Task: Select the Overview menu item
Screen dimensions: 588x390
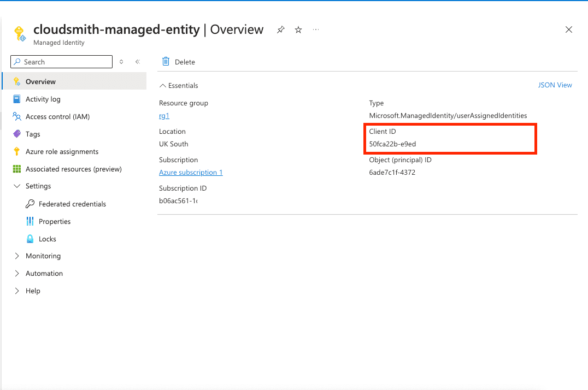Action: [x=40, y=82]
